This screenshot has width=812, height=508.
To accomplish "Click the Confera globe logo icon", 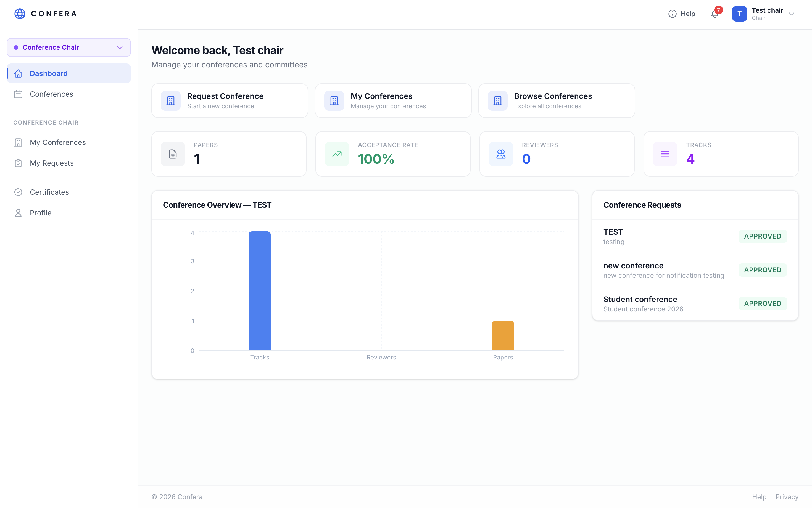I will (20, 14).
